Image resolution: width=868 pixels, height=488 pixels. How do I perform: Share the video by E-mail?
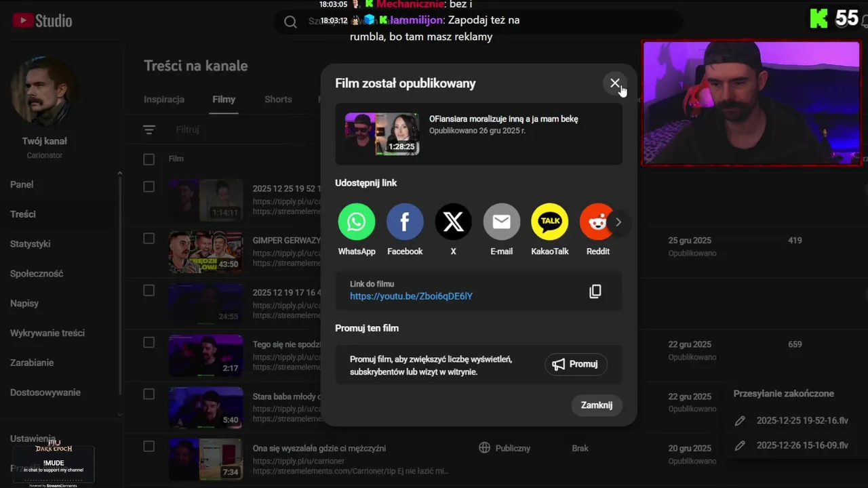[501, 222]
